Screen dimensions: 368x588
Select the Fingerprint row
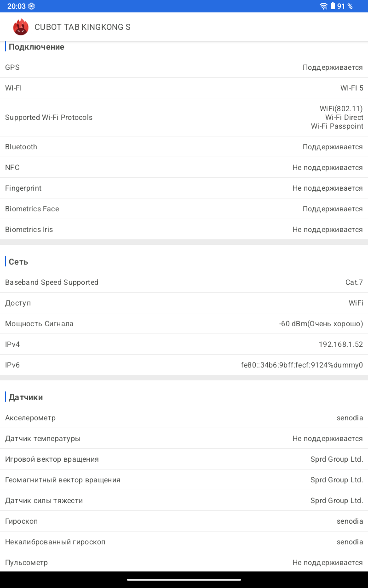(184, 188)
